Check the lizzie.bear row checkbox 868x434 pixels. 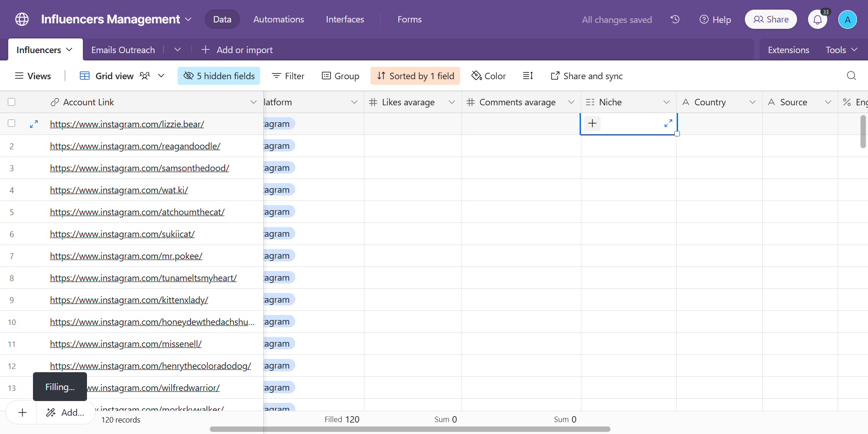pos(12,124)
